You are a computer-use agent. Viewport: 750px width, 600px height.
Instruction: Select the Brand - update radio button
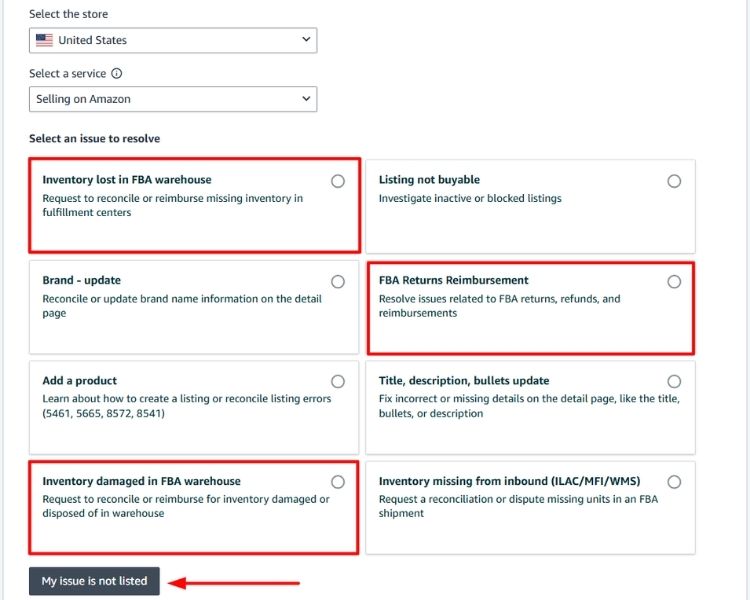(x=338, y=281)
